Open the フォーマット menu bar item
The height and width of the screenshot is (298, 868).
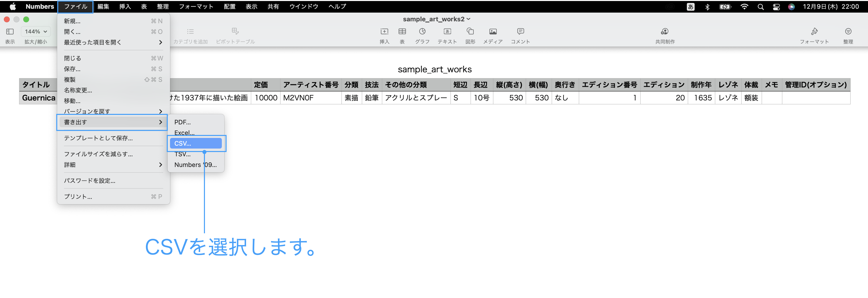click(196, 7)
